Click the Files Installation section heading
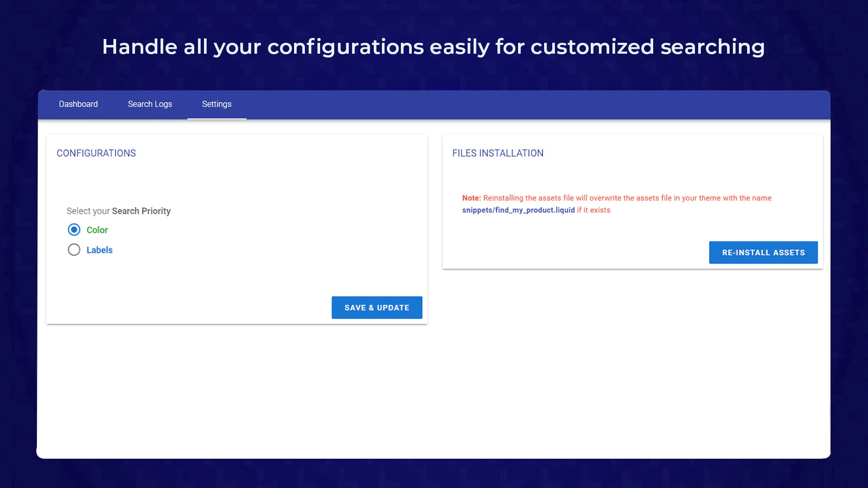868x488 pixels. [x=497, y=153]
